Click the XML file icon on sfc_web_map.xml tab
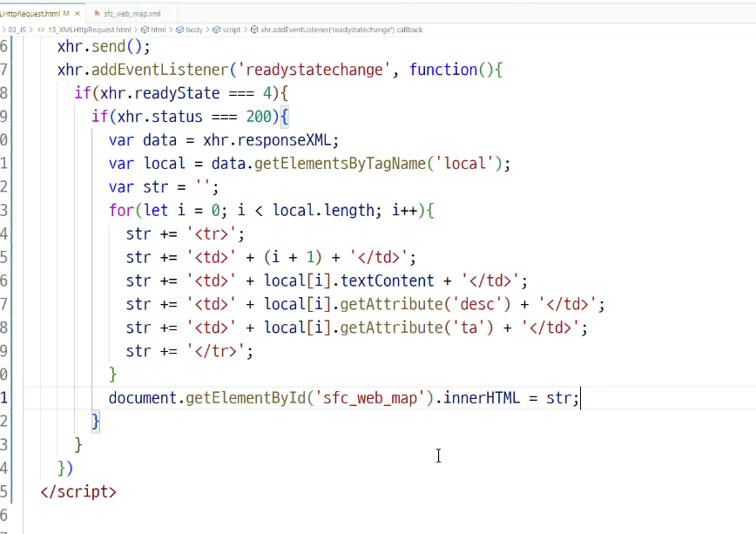Screen dimensions: 756x534 (97, 14)
